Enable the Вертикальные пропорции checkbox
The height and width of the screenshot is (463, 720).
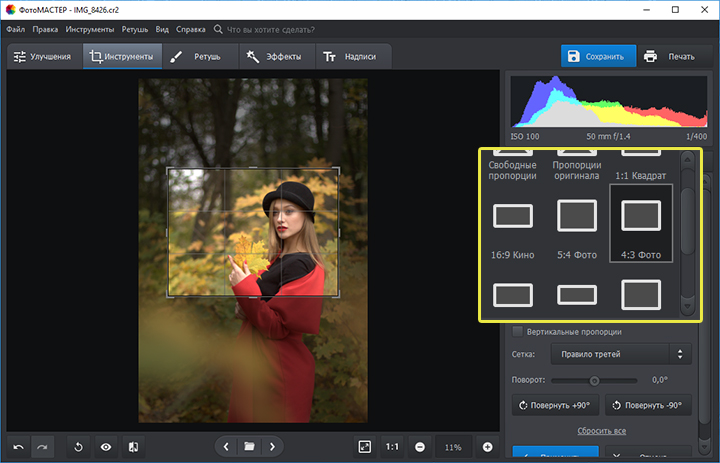[517, 331]
